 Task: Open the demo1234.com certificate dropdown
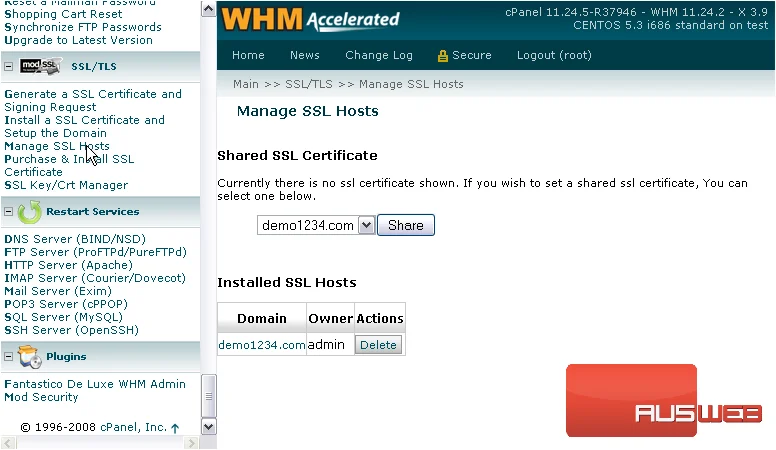[366, 225]
